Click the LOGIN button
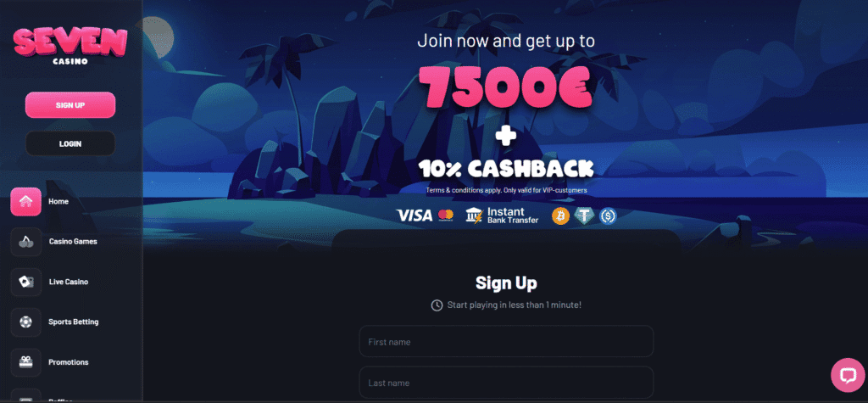This screenshot has width=868, height=403. (x=70, y=144)
